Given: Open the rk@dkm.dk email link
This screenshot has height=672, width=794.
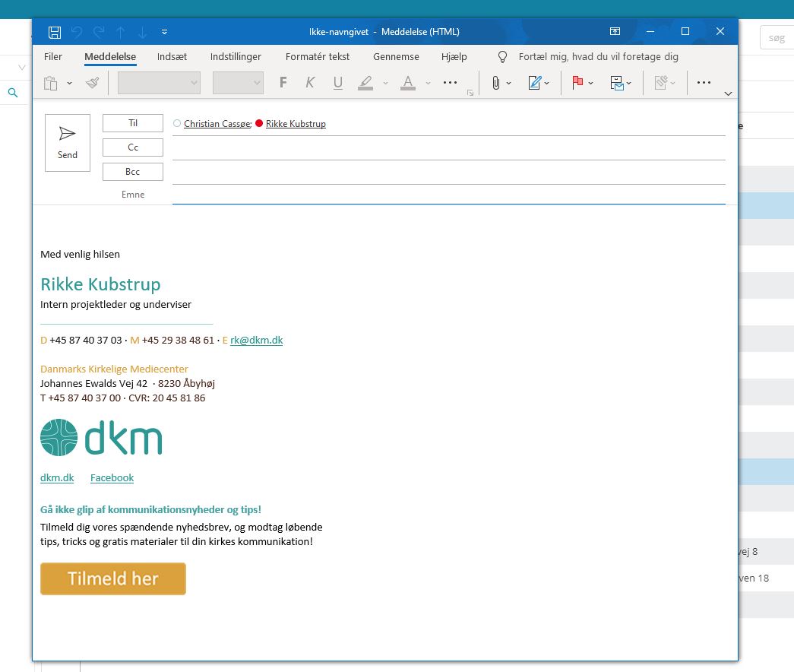Looking at the screenshot, I should point(256,340).
